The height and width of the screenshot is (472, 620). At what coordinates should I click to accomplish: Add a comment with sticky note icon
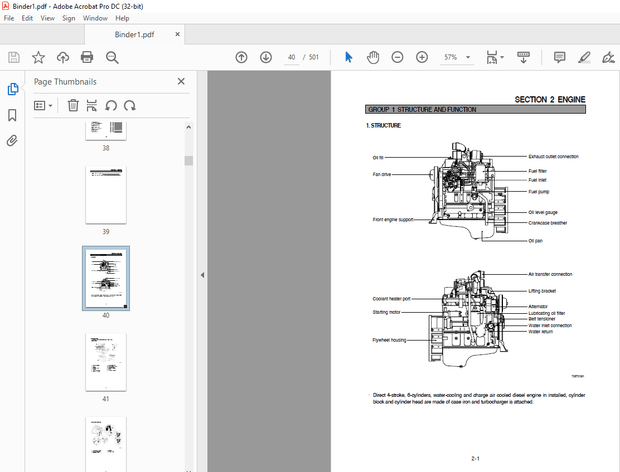pyautogui.click(x=559, y=58)
